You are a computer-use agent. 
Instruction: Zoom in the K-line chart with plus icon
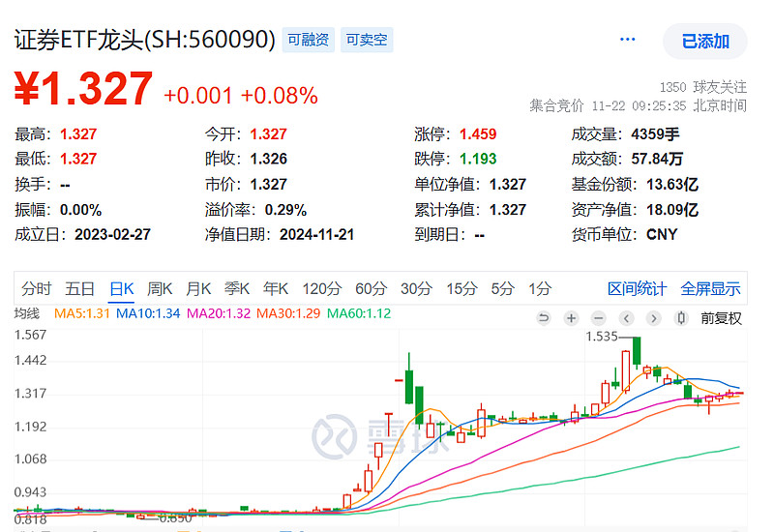pos(571,318)
